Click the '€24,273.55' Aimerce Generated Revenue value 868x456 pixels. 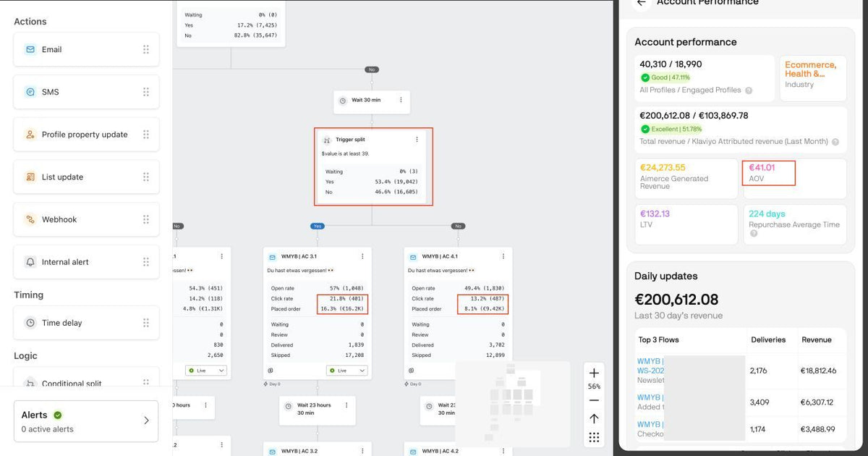tap(663, 167)
